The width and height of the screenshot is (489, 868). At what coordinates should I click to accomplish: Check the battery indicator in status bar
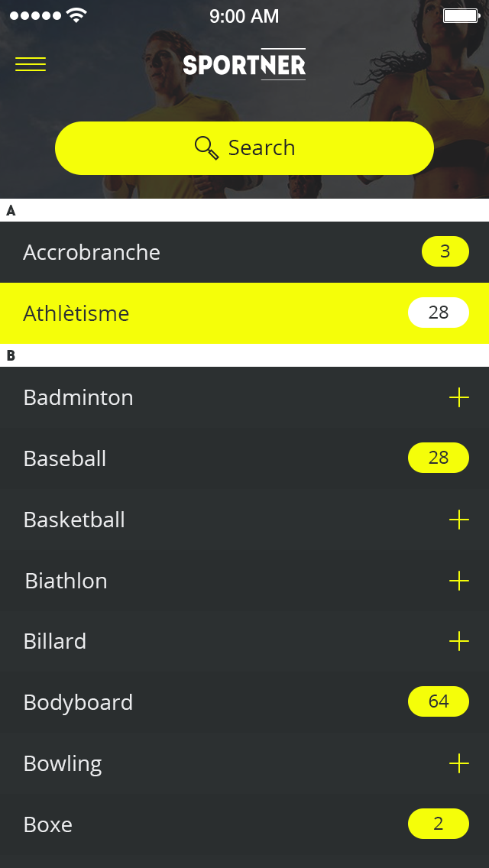click(460, 15)
